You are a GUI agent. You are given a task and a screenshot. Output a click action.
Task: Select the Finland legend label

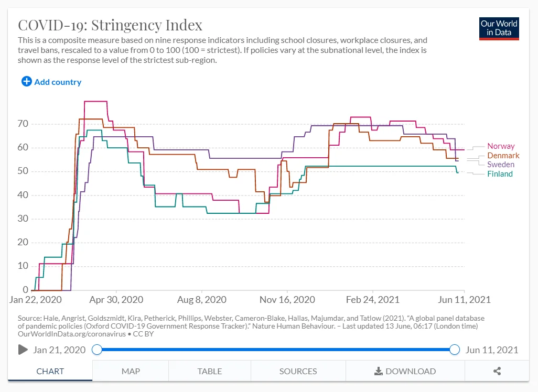500,174
